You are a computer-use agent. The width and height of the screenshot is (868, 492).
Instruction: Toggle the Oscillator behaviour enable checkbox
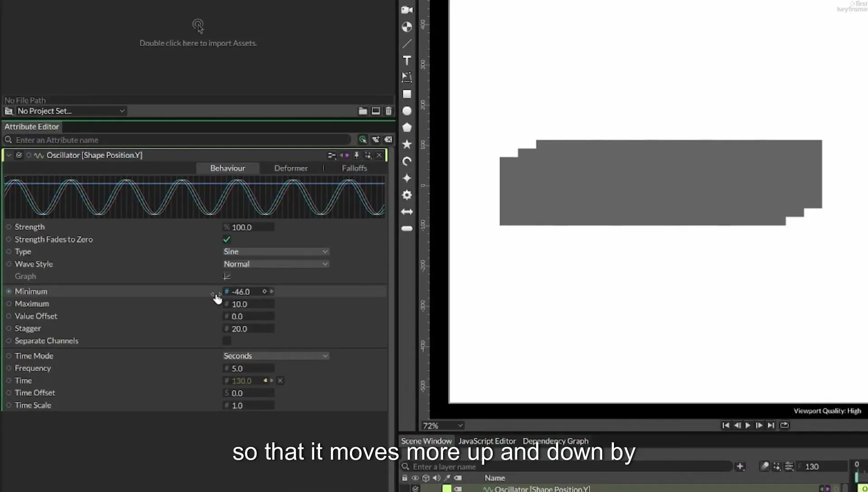(x=19, y=155)
